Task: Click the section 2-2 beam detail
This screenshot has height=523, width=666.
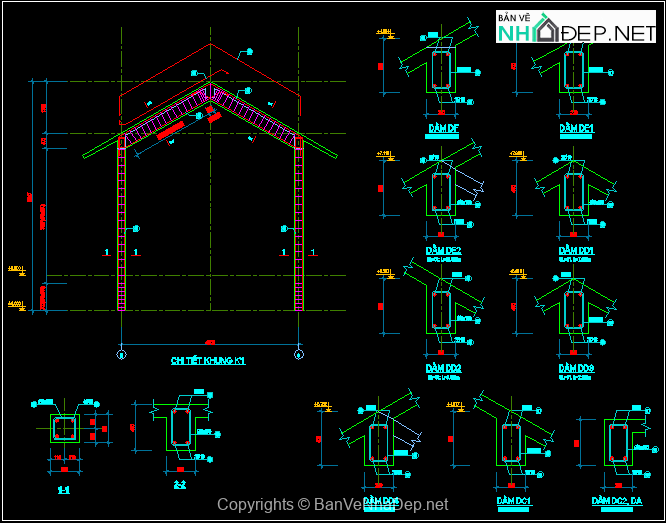Action: pyautogui.click(x=181, y=429)
